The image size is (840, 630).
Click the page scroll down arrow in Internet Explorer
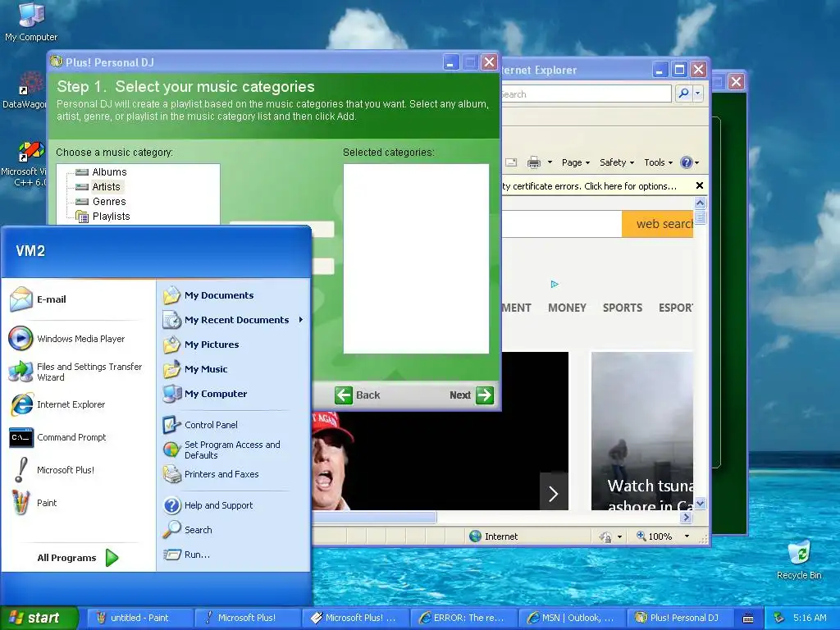700,504
